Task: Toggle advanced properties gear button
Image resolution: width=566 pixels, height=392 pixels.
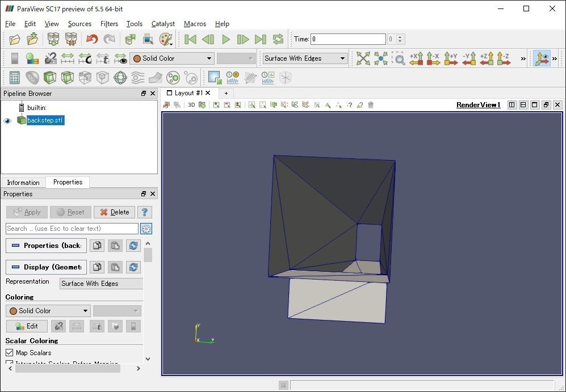Action: tap(146, 229)
